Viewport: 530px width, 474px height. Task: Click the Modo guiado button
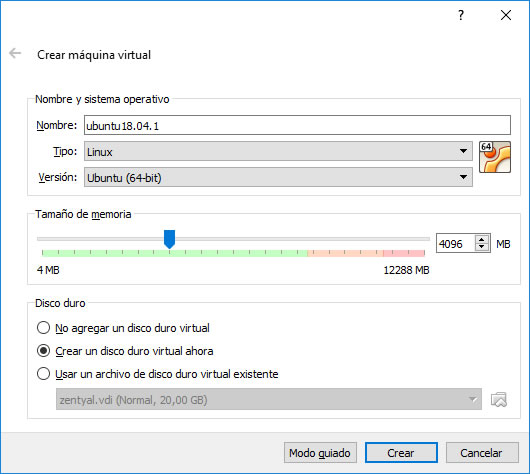point(320,453)
